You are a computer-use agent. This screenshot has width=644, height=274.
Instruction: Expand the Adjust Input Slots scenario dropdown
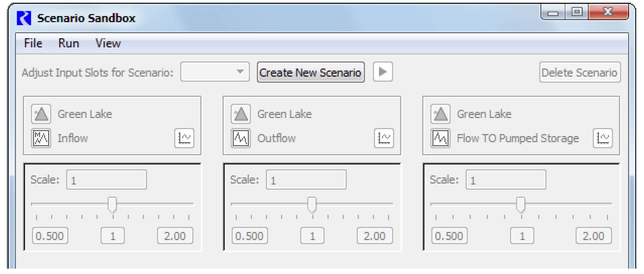point(215,72)
